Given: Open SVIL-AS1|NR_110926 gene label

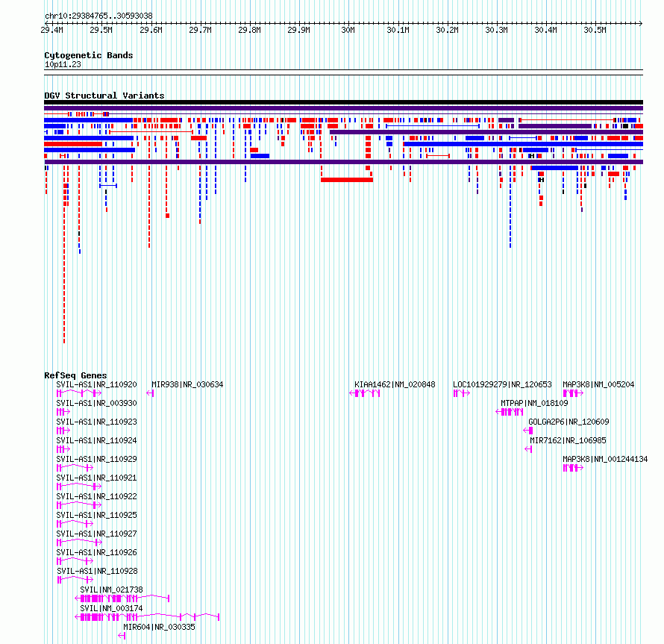Looking at the screenshot, I should pos(96,552).
